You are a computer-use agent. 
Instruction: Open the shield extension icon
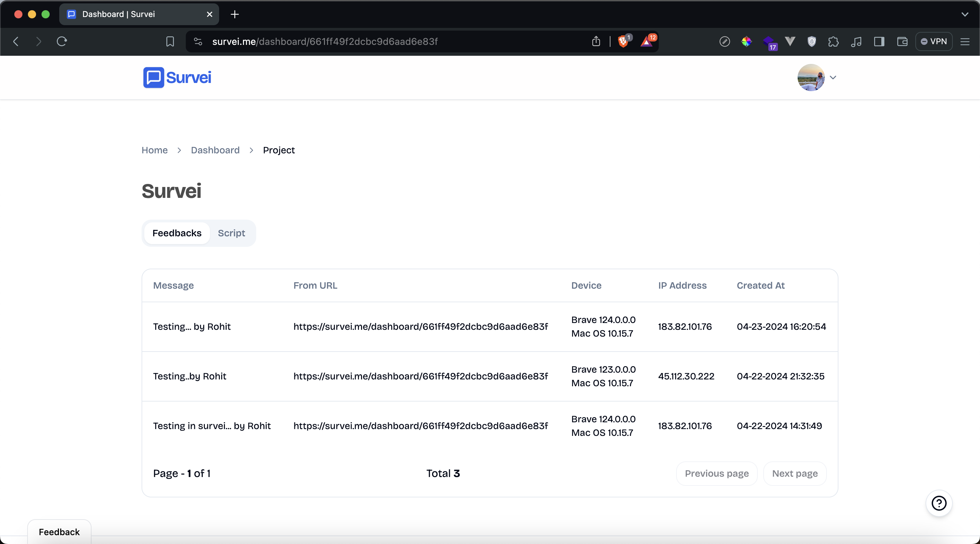coord(812,41)
